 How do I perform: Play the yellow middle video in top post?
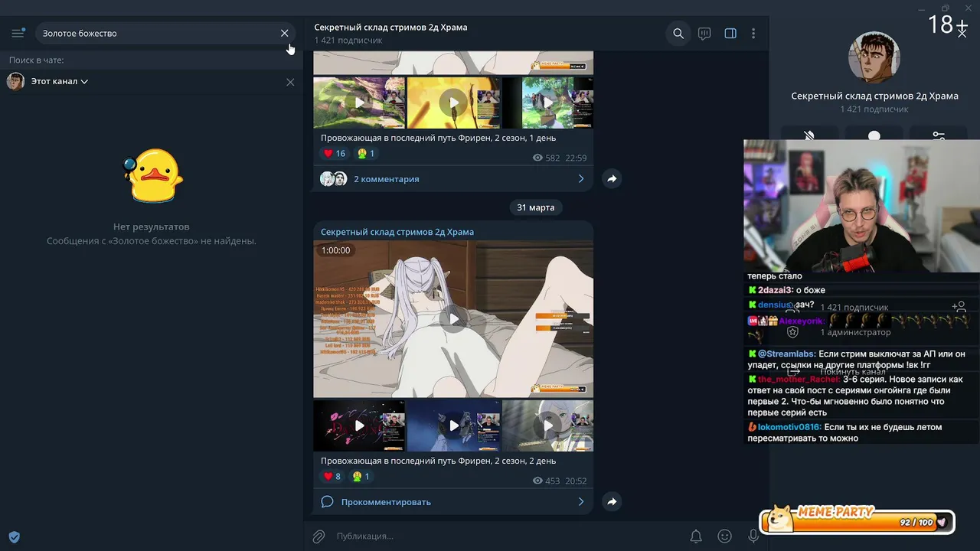pos(453,102)
